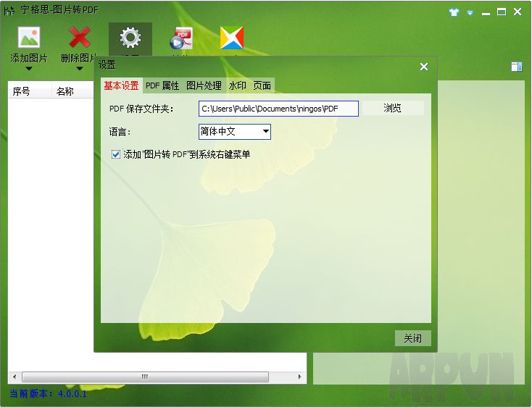Click the right scroll arrow of list

(299, 377)
